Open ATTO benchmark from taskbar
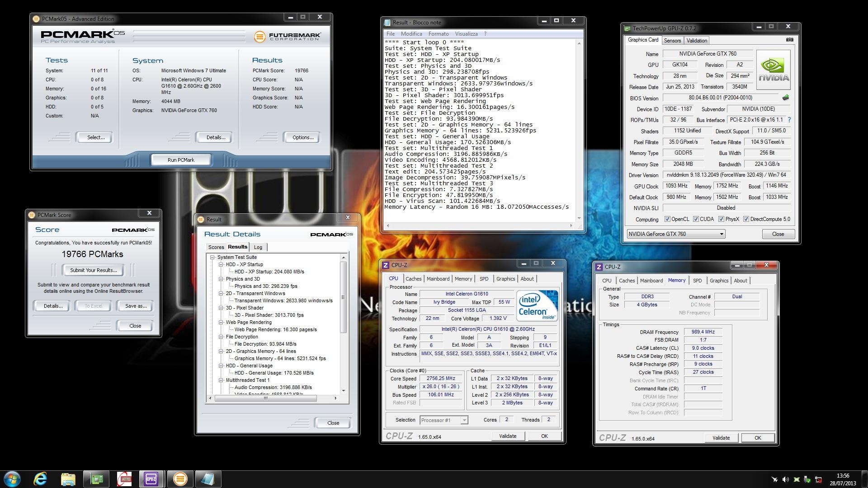Image resolution: width=868 pixels, height=488 pixels. tap(124, 479)
